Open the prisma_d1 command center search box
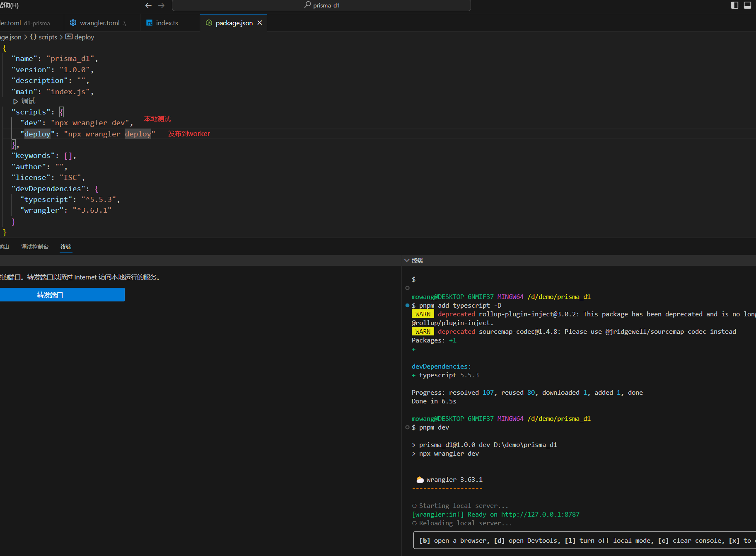 tap(321, 5)
